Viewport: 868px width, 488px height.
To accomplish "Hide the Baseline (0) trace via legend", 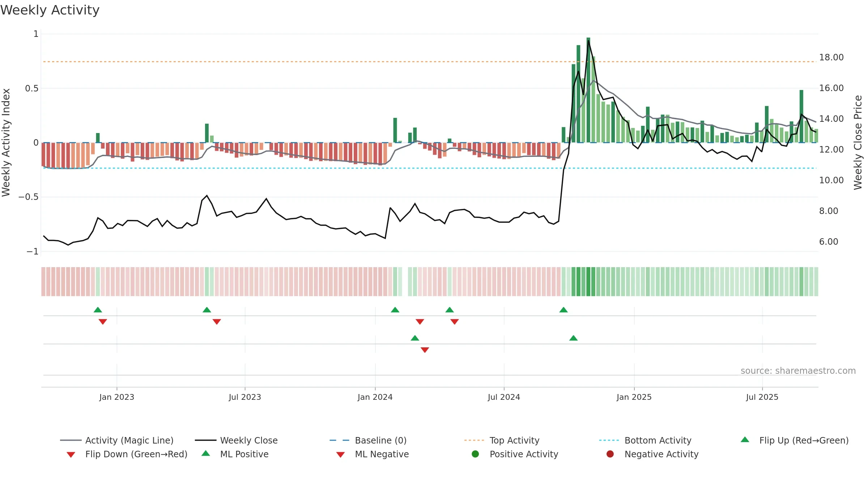I will pyautogui.click(x=368, y=440).
